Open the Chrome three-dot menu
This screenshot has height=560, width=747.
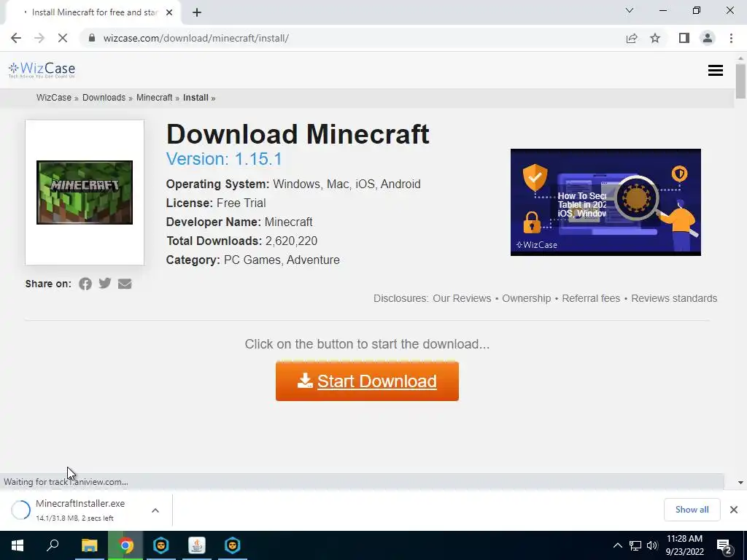731,38
